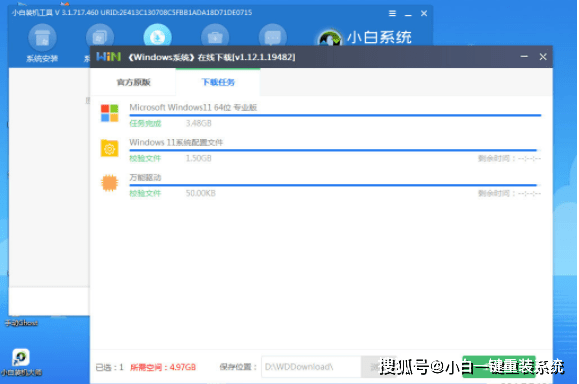Viewport: 579px width, 384px height.
Task: Click the orange 万能驱动 icon
Action: (110, 183)
